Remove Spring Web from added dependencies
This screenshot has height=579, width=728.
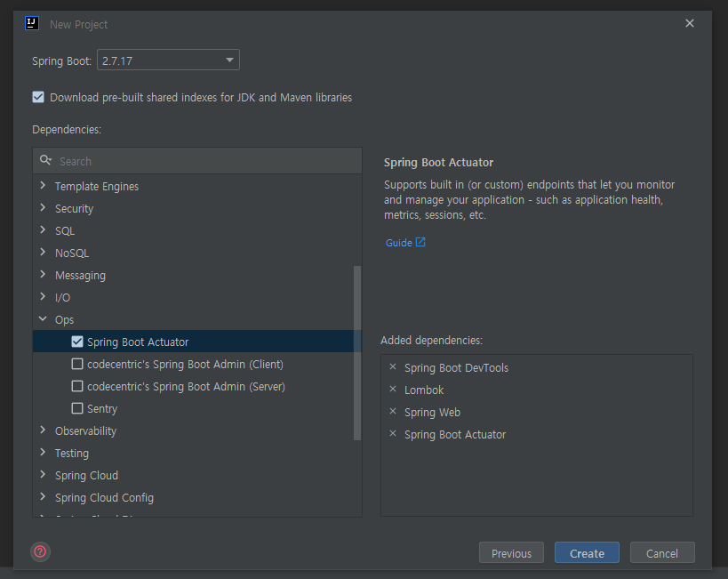(x=393, y=411)
